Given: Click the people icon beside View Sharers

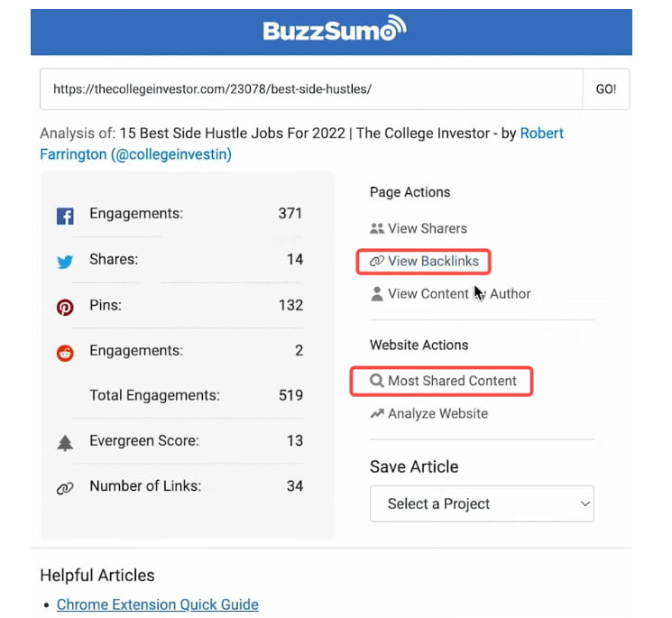Looking at the screenshot, I should (x=377, y=229).
